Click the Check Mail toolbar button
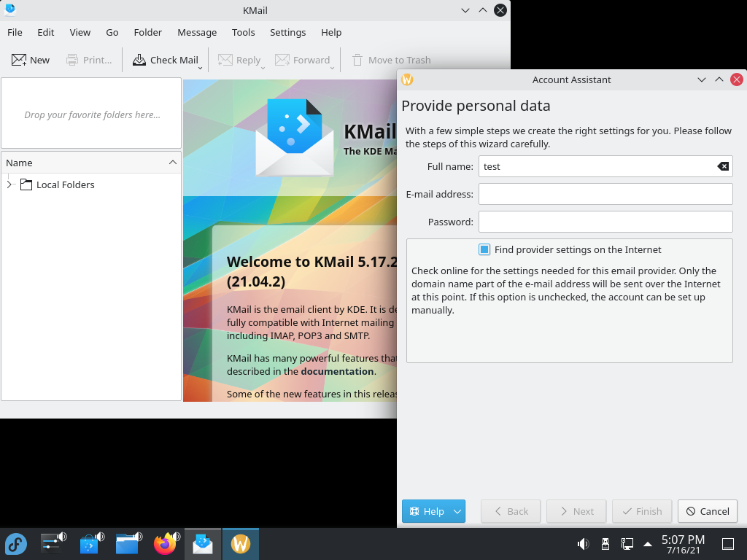Screen dimensions: 747x560 coord(165,60)
